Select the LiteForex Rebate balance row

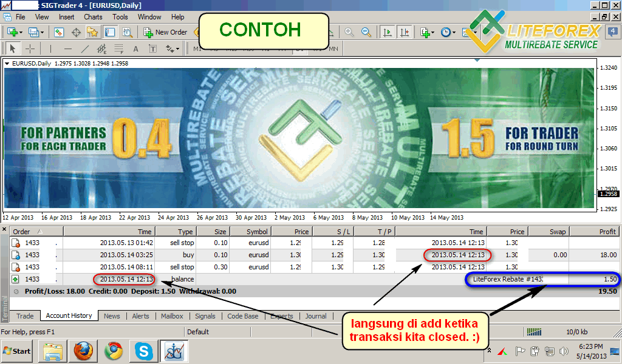click(x=315, y=279)
